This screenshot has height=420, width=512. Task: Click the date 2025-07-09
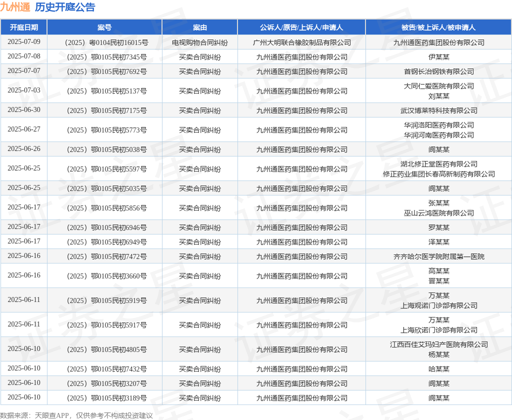pyautogui.click(x=24, y=42)
